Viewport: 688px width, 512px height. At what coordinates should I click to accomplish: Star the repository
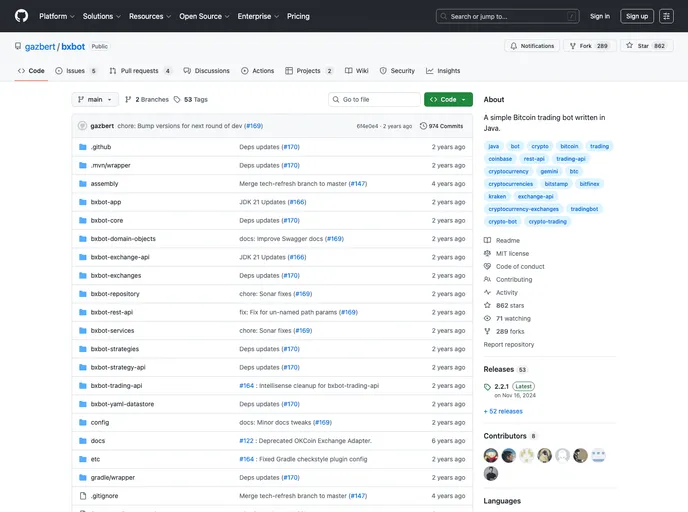tap(646, 46)
